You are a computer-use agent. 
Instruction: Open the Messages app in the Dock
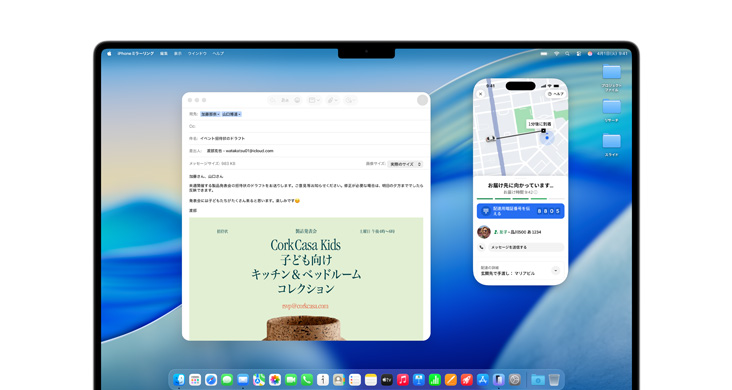click(x=227, y=380)
